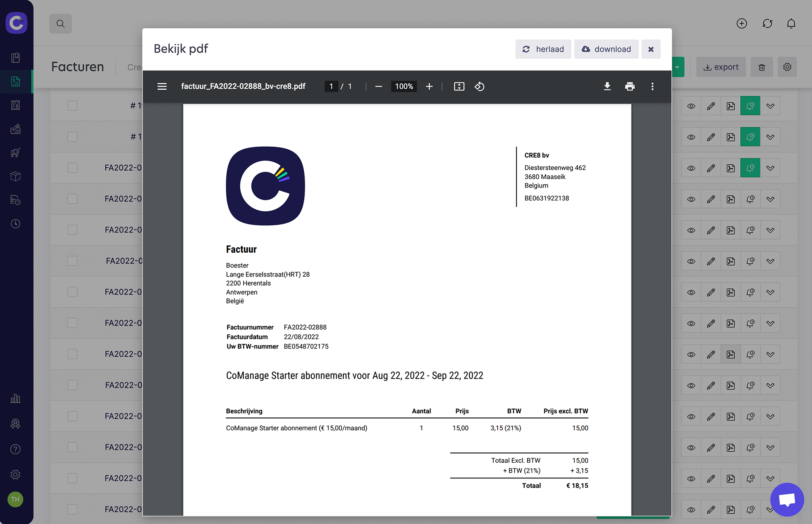Open the PDF icon in third row
Image resolution: width=812 pixels, height=524 pixels.
731,168
